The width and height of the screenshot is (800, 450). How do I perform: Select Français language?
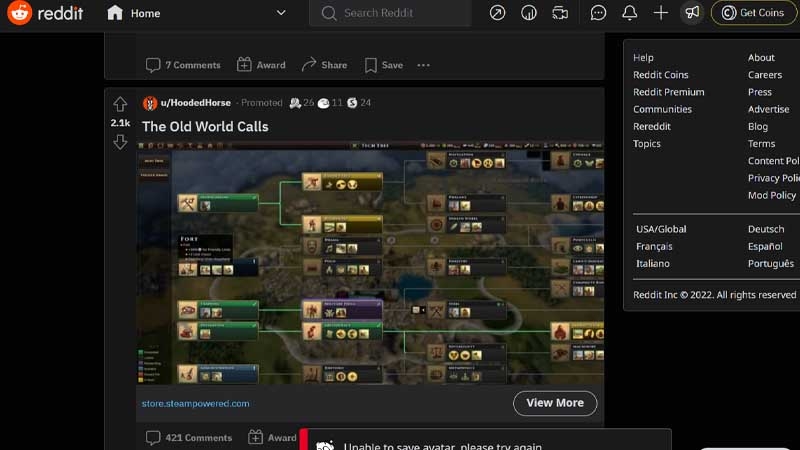(x=654, y=246)
